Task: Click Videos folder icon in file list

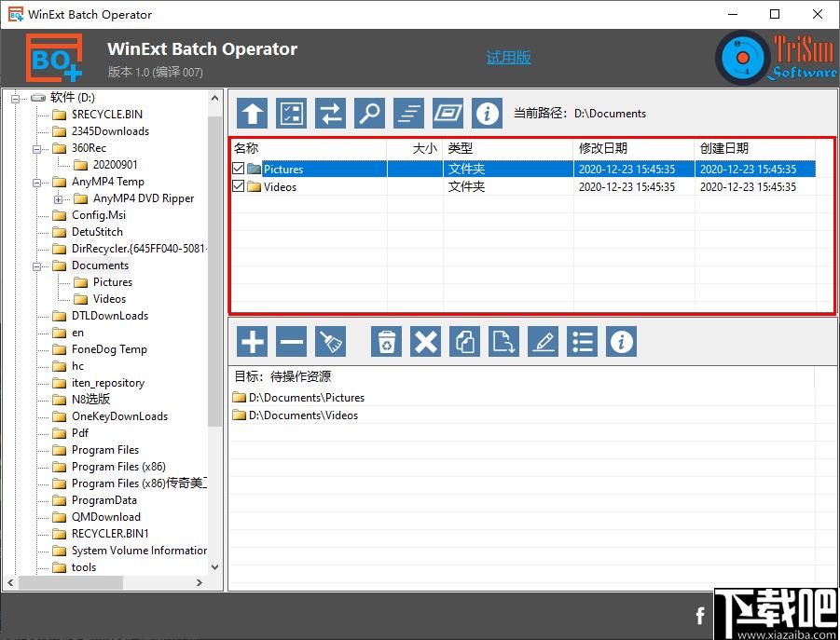Action: [254, 186]
